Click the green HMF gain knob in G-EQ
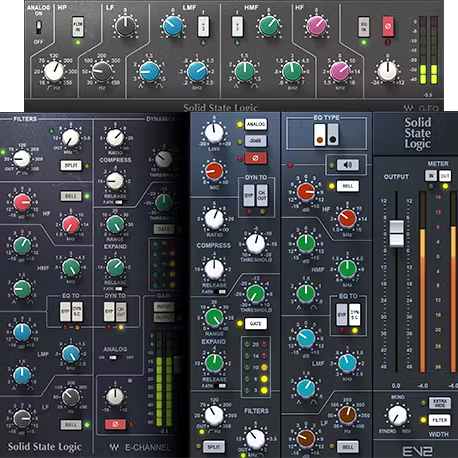This screenshot has height=458, width=458. pos(268,26)
